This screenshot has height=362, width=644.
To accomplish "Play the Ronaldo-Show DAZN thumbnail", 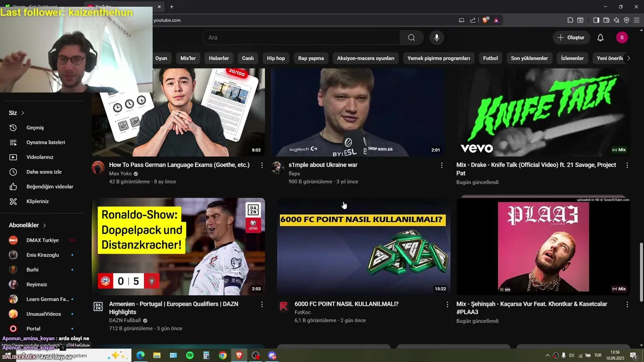I will tap(179, 246).
